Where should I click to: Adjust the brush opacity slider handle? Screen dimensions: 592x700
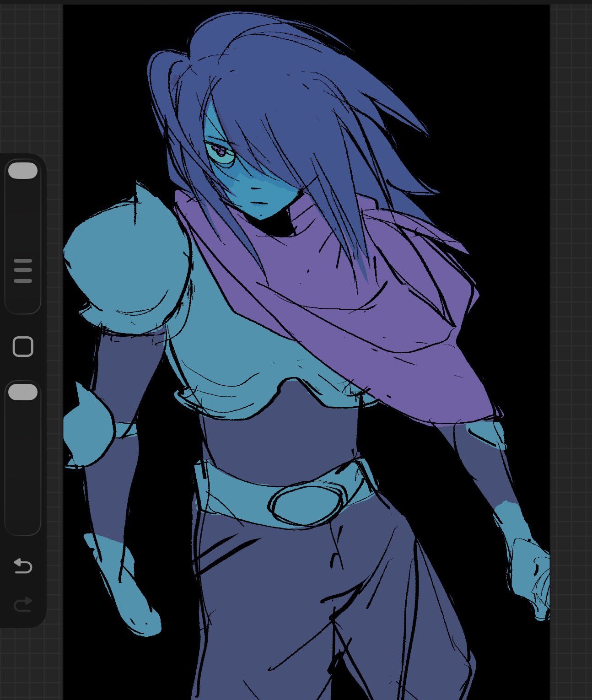(x=23, y=393)
